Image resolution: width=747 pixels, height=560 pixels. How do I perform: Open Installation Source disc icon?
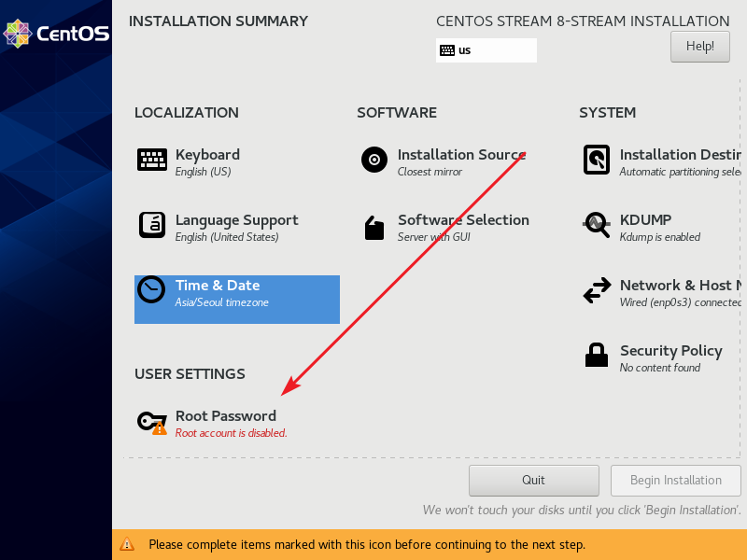374,160
